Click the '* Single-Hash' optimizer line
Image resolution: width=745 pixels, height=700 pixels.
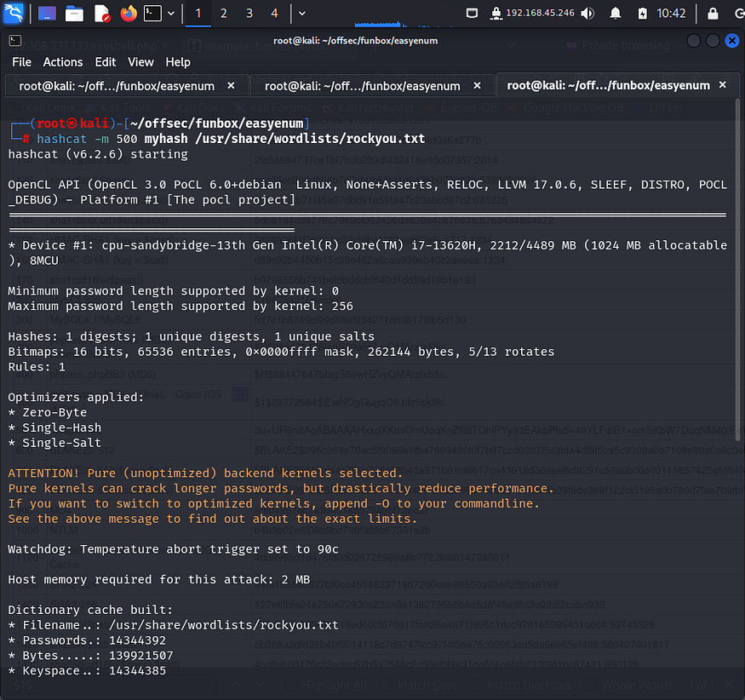coord(54,427)
